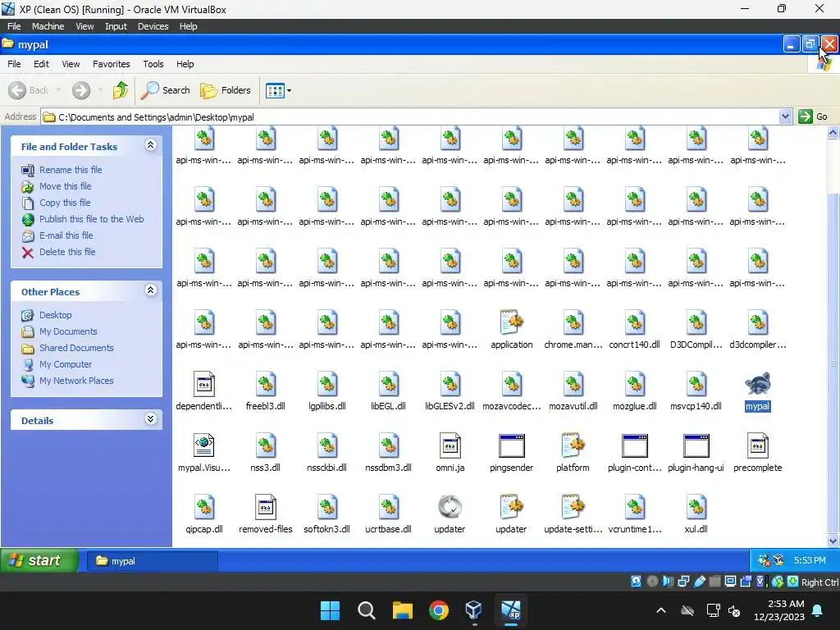Expand the Details panel
Image resolution: width=840 pixels, height=630 pixels.
151,419
